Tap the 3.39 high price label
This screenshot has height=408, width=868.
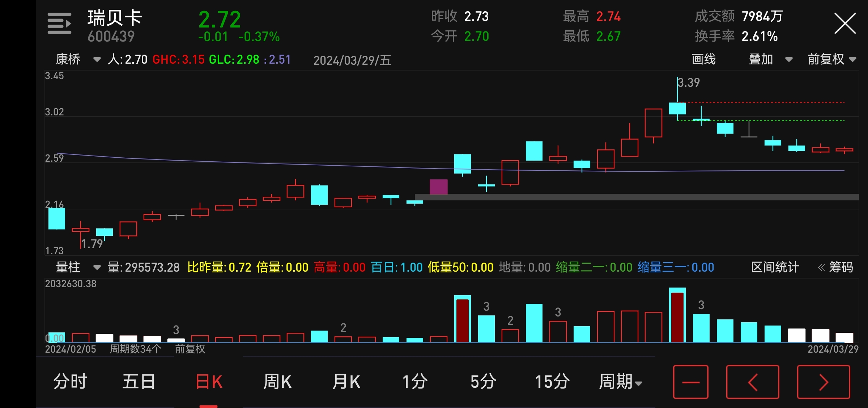(x=689, y=82)
